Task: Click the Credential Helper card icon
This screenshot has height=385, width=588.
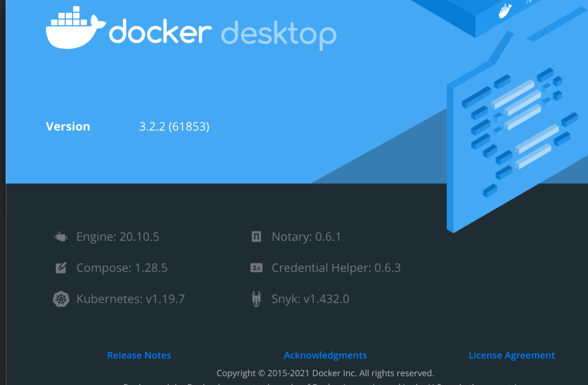Action: [x=256, y=268]
